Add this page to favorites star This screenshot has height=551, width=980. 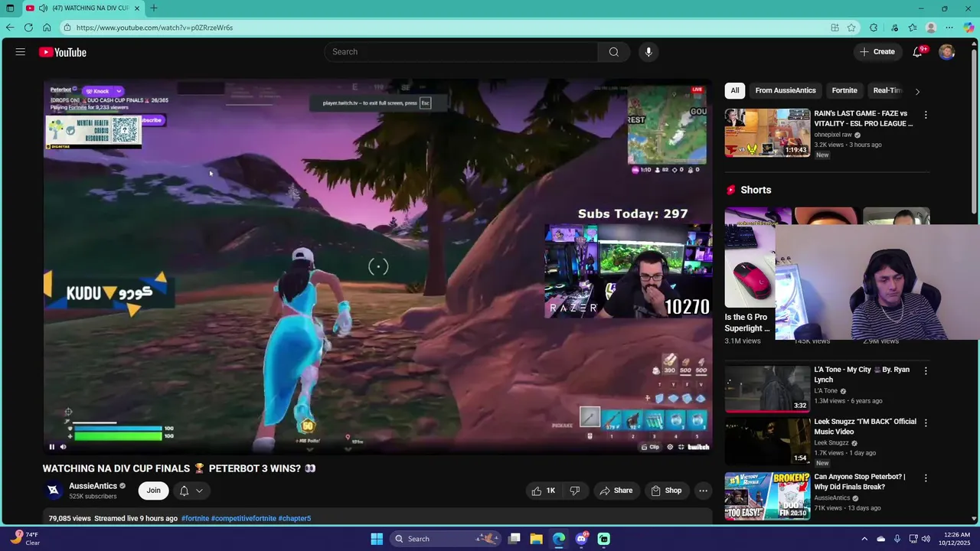point(851,28)
